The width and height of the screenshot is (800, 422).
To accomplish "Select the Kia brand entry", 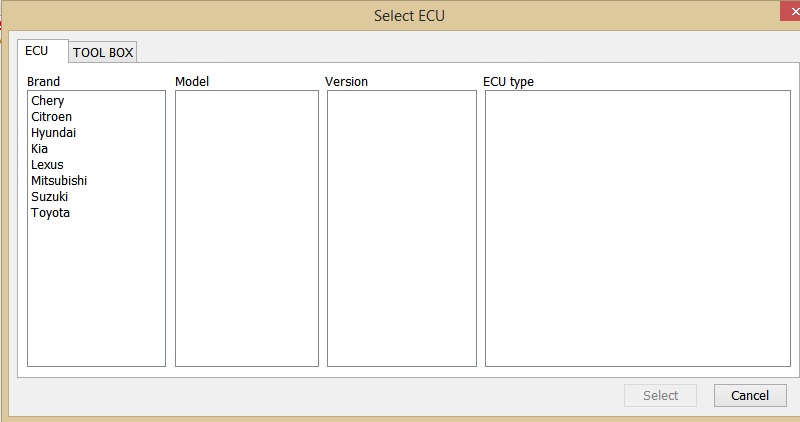I will [39, 149].
